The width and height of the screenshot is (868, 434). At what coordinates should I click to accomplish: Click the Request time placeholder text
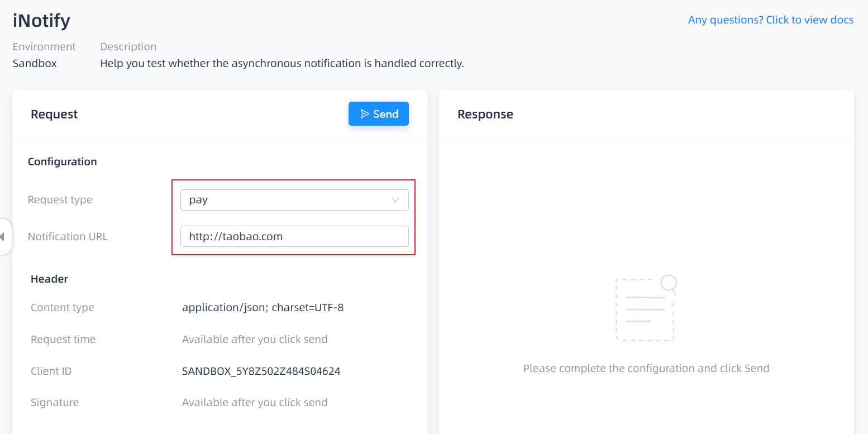255,339
